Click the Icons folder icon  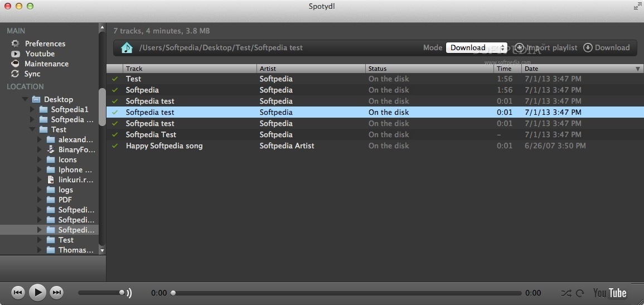click(51, 159)
